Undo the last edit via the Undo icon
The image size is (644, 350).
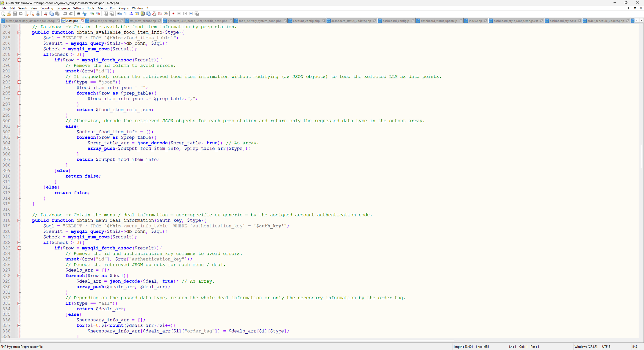click(65, 14)
